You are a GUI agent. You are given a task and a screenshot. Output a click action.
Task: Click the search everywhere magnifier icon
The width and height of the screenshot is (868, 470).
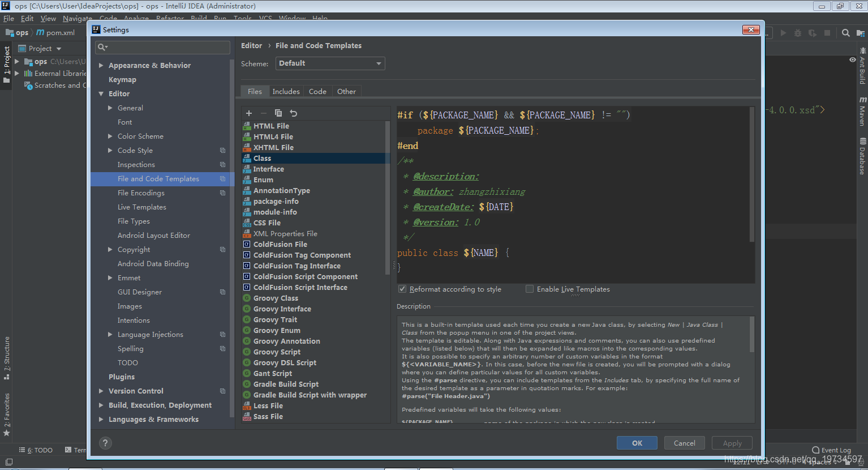pyautogui.click(x=845, y=33)
